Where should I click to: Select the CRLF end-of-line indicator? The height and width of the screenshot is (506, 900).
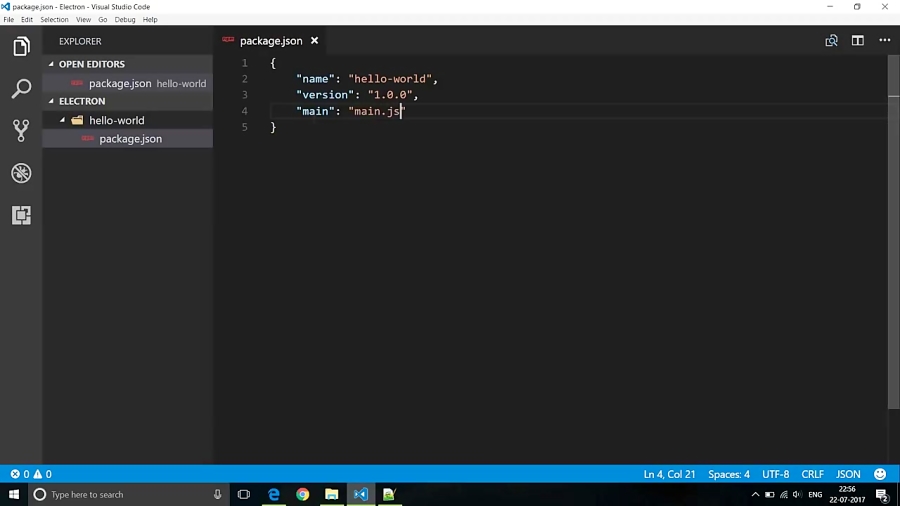tap(812, 474)
